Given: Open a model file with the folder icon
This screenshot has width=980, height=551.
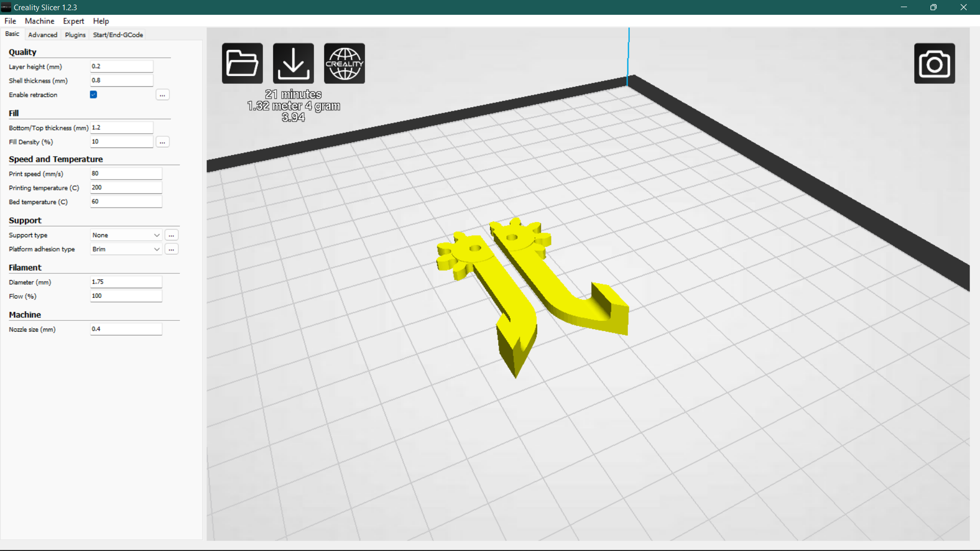Looking at the screenshot, I should point(242,63).
